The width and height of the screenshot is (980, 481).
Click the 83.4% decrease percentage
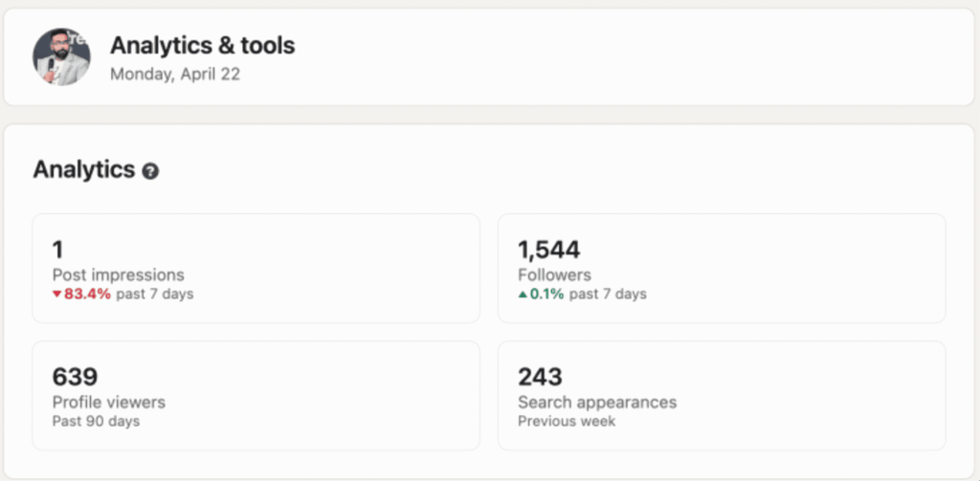tap(88, 295)
